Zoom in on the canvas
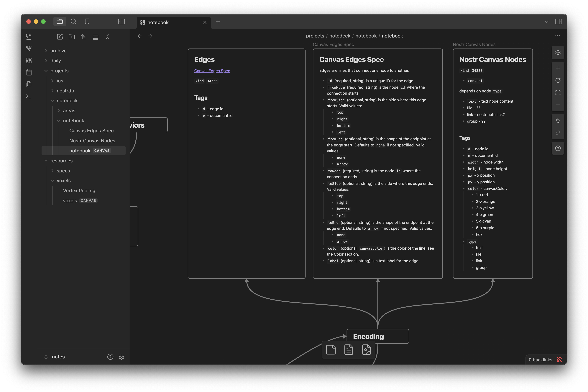This screenshot has width=588, height=392. click(x=558, y=68)
